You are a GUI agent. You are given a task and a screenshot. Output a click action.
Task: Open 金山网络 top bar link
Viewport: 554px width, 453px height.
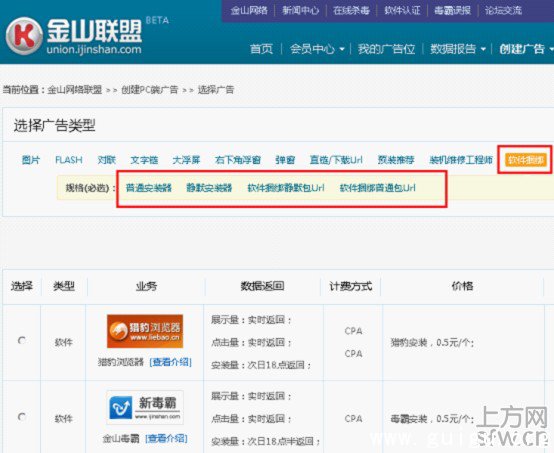[249, 10]
